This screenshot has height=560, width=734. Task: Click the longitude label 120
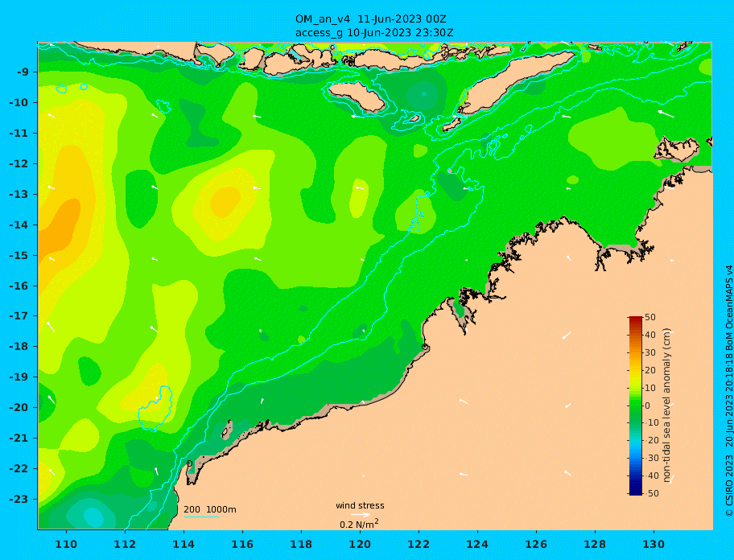pyautogui.click(x=360, y=544)
